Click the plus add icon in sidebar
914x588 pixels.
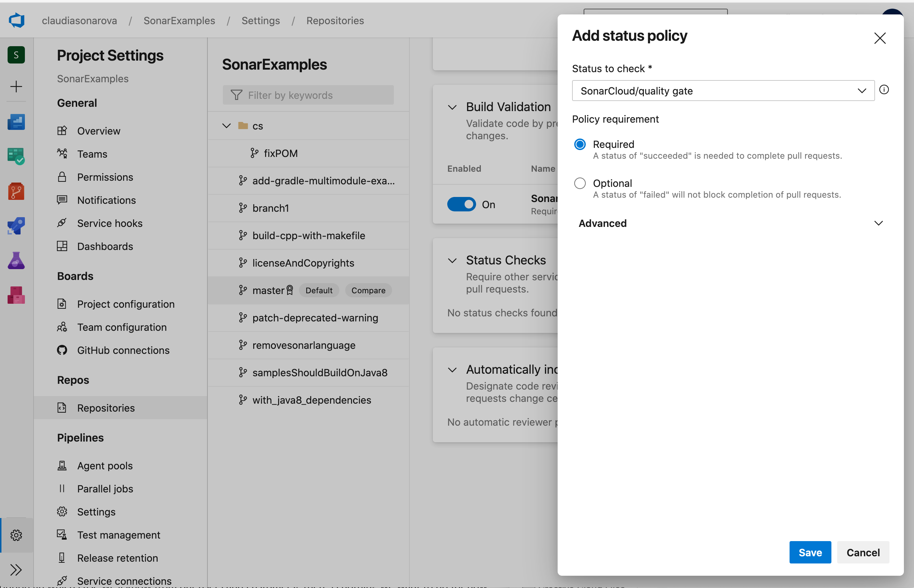[16, 86]
